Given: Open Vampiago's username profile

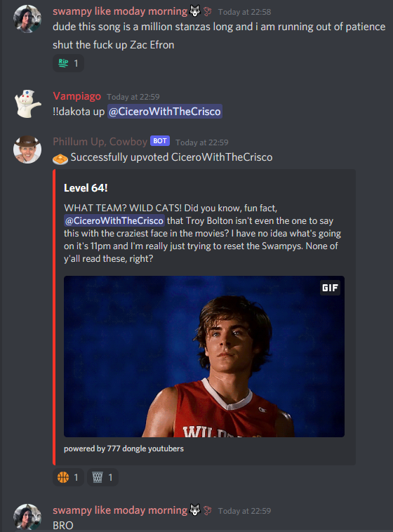Looking at the screenshot, I should tap(76, 96).
